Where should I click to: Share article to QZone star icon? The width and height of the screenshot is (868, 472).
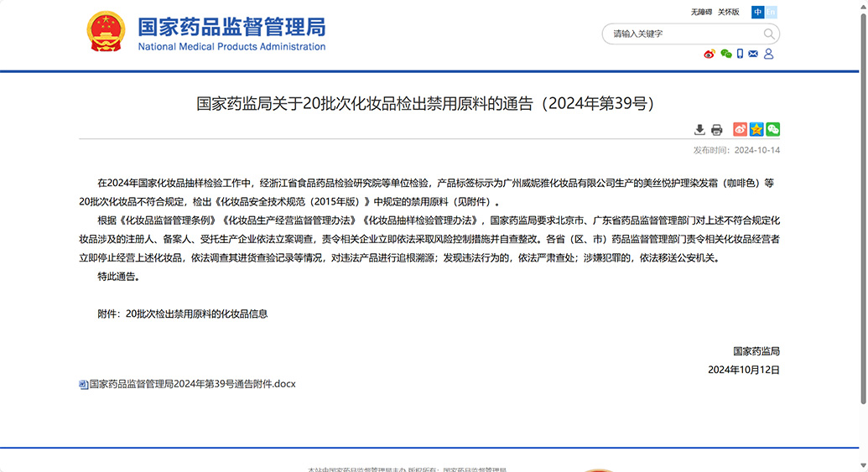(x=756, y=129)
